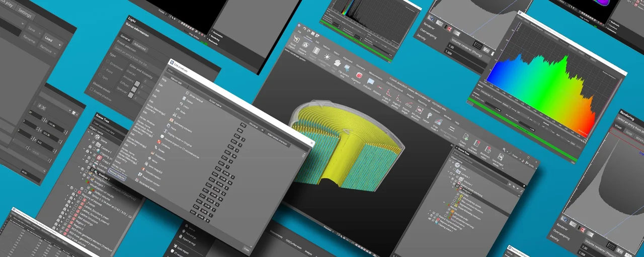Click the Show manual row icon
The height and width of the screenshot is (257, 644).
point(187,93)
